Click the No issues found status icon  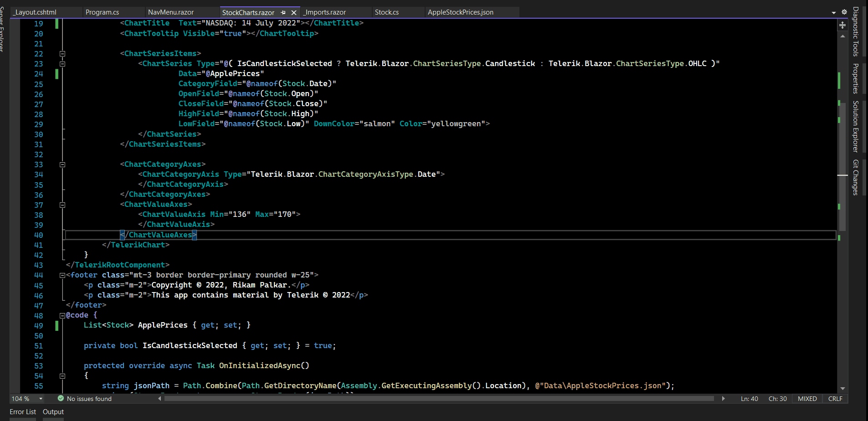61,399
